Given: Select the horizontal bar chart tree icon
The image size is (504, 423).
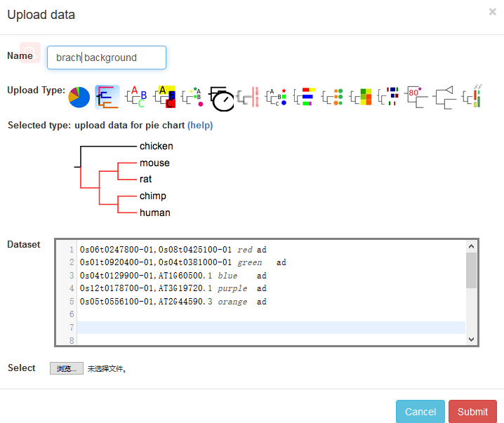Looking at the screenshot, I should [304, 97].
